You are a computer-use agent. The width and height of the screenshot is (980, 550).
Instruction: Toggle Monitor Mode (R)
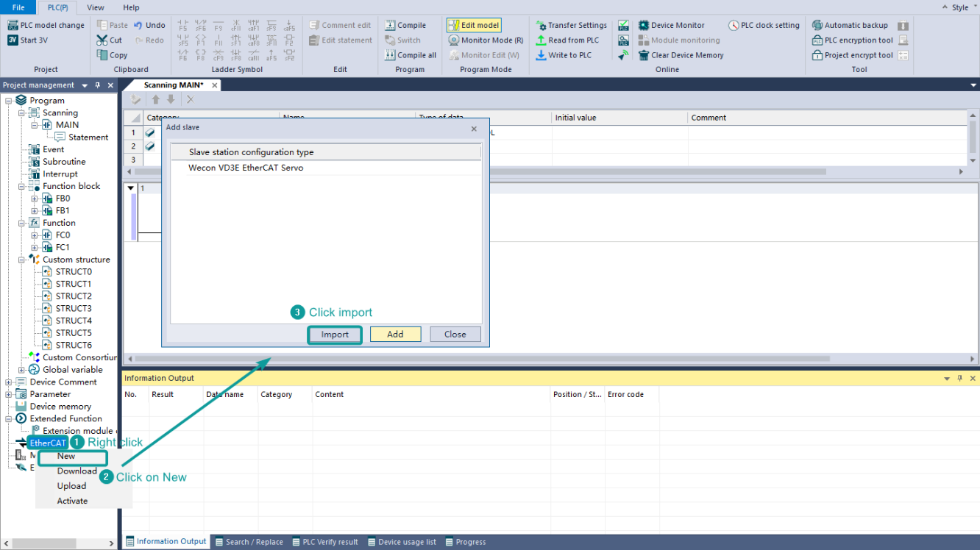coord(454,40)
